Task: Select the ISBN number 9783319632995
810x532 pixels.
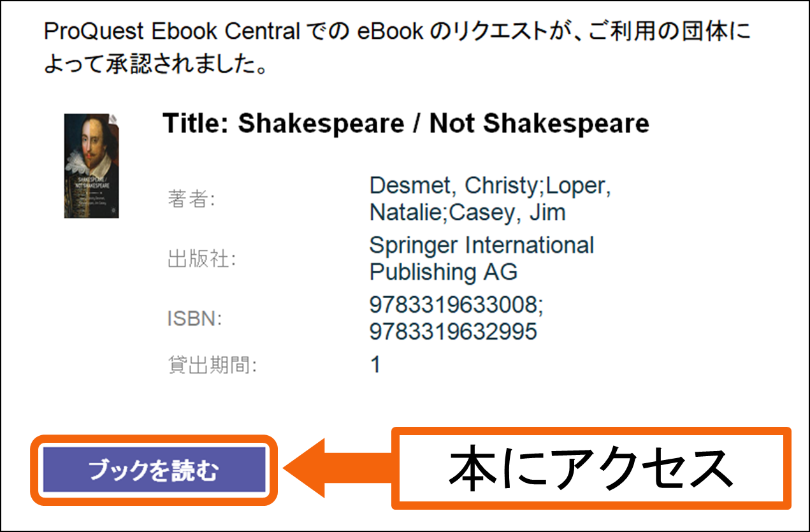Action: pos(453,331)
